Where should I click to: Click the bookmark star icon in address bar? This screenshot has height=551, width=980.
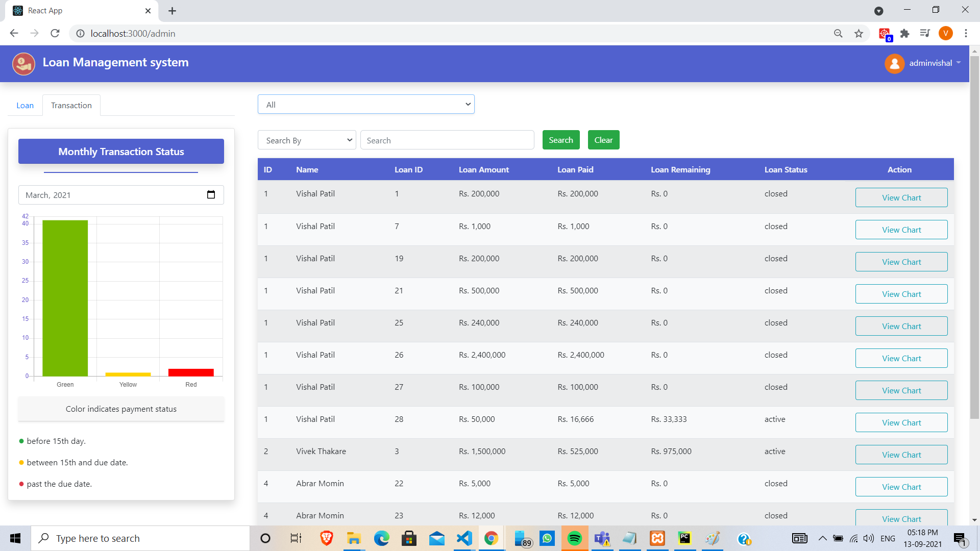tap(860, 33)
